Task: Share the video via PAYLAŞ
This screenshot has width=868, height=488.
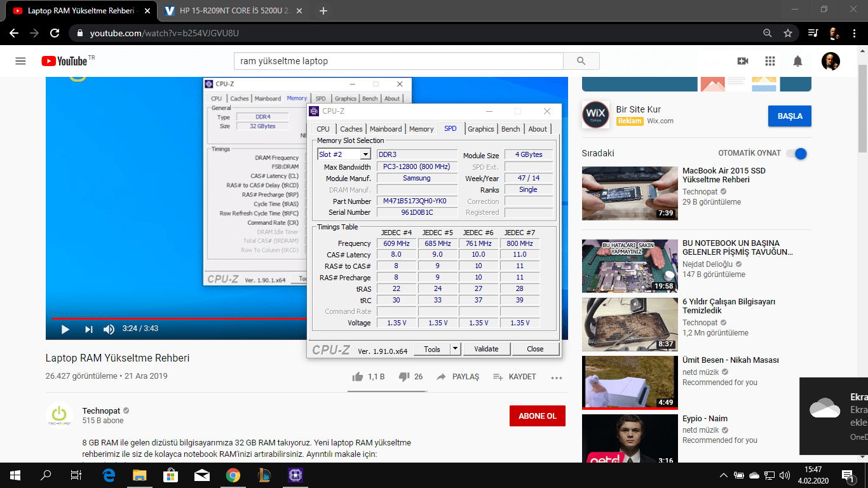Action: 458,377
